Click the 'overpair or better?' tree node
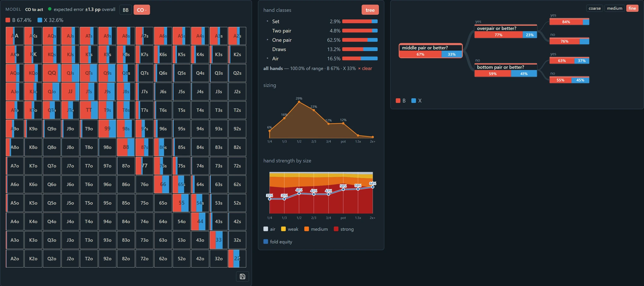644x286 pixels. point(506,31)
